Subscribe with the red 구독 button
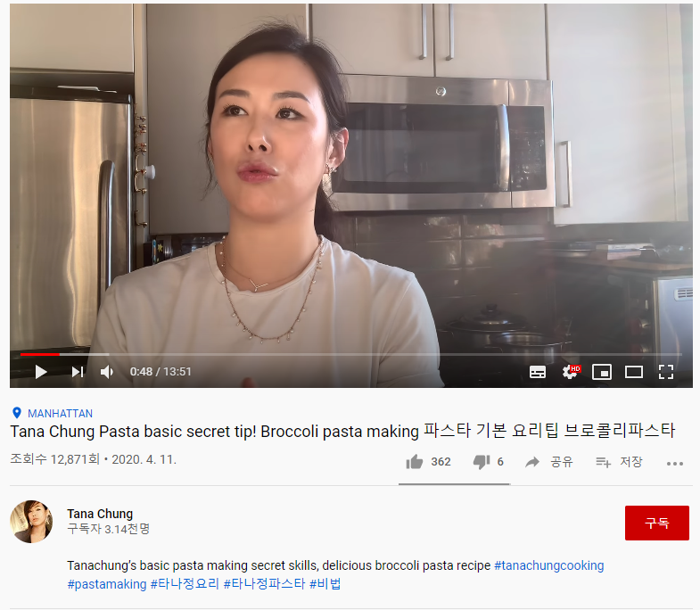 pos(656,523)
